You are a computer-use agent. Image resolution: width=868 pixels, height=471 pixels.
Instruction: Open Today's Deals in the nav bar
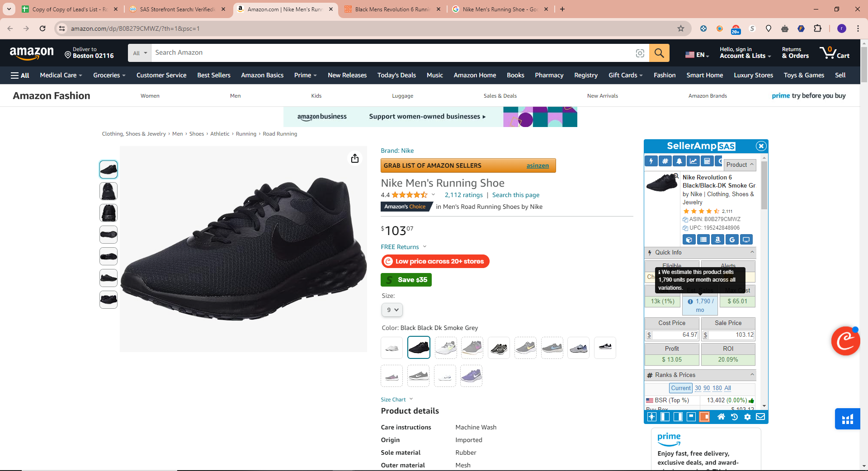396,75
